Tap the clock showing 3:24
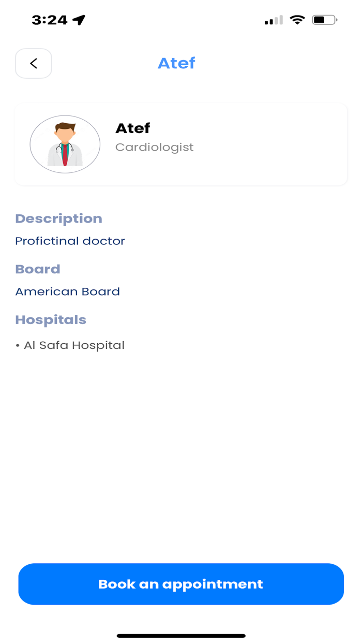The image size is (362, 644). pyautogui.click(x=50, y=19)
